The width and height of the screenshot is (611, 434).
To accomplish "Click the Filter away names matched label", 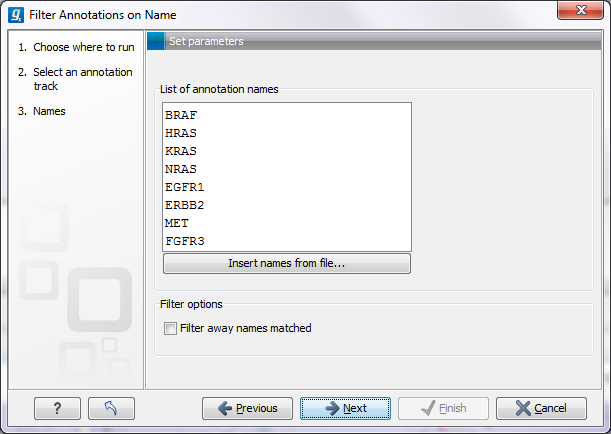I will (x=245, y=328).
